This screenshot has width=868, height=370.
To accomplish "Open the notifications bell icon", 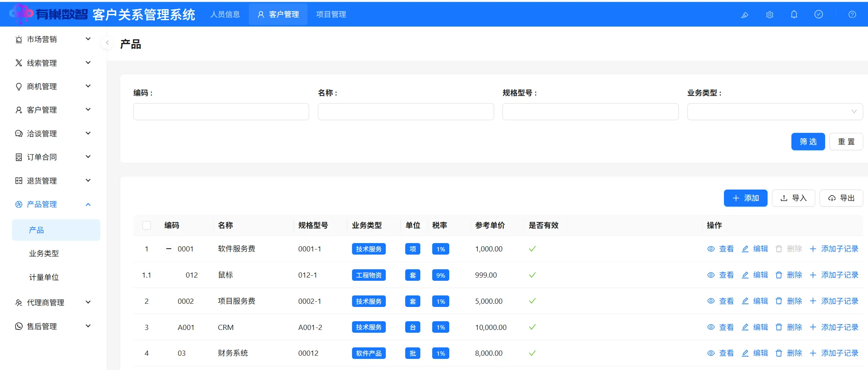I will click(x=794, y=15).
